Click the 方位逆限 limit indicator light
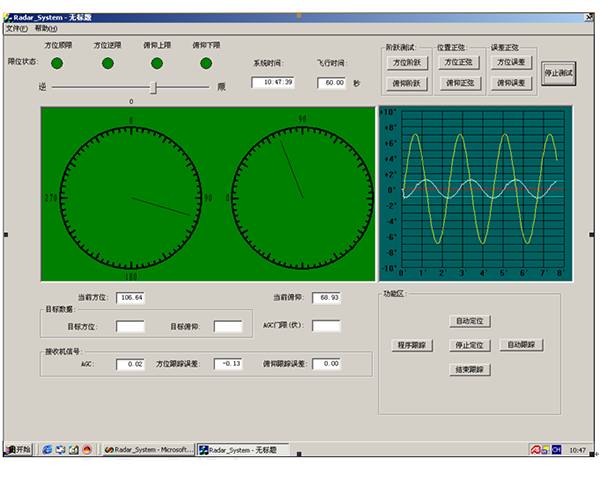600x488 pixels. [108, 64]
